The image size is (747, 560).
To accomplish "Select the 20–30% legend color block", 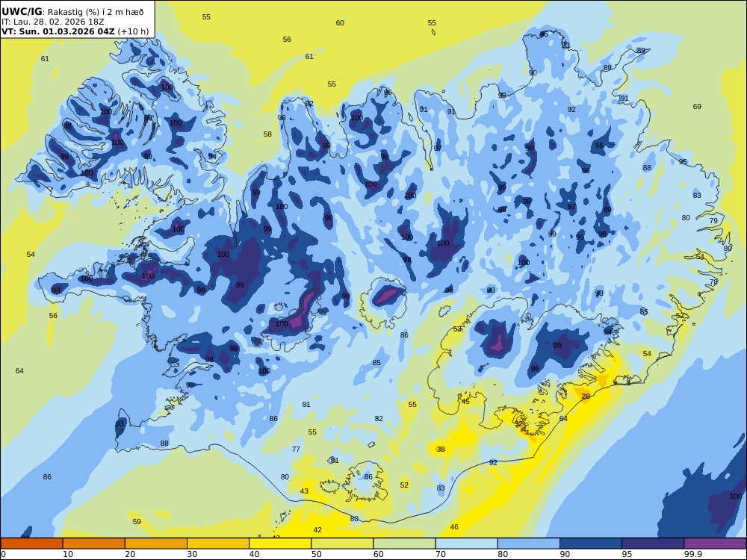I will tap(156, 544).
